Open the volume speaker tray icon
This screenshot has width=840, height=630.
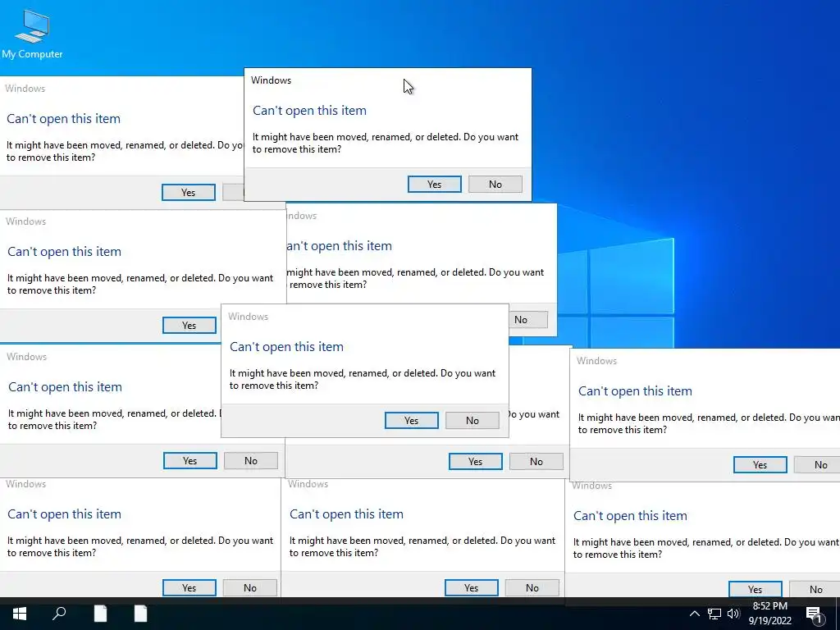733,614
